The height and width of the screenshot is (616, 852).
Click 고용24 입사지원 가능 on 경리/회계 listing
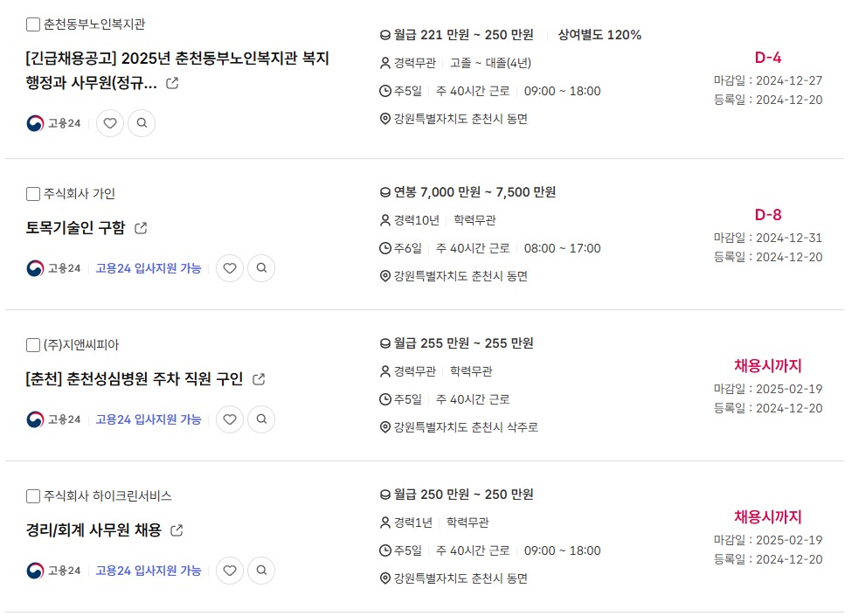click(x=149, y=571)
